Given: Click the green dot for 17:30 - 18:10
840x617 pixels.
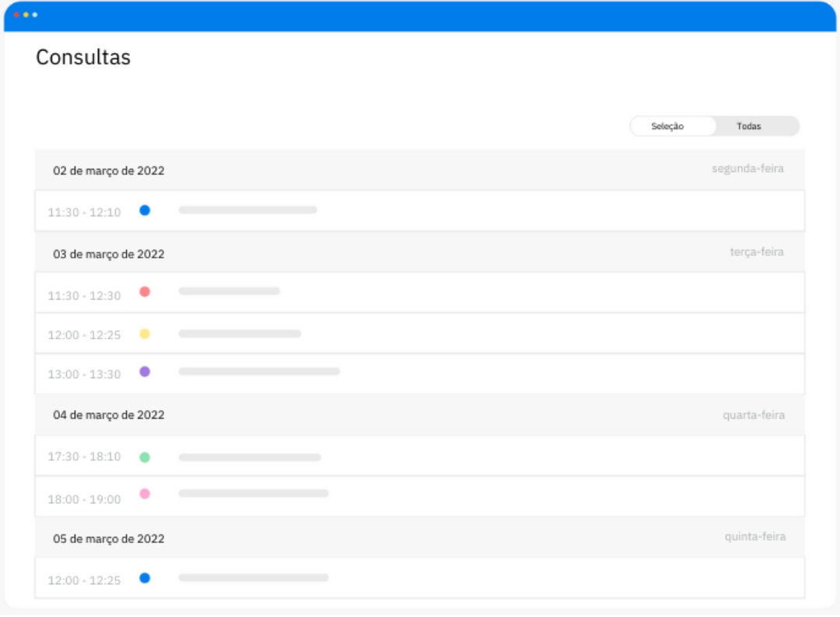Looking at the screenshot, I should click(145, 457).
